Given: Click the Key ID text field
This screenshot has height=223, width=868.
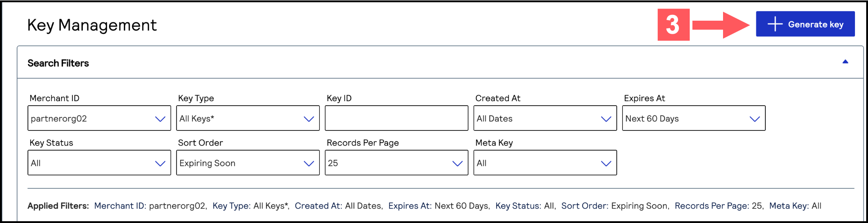Looking at the screenshot, I should (396, 119).
